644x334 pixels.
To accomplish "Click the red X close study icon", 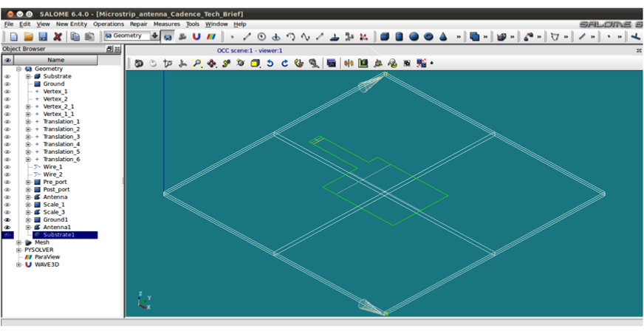I will pyautogui.click(x=58, y=36).
